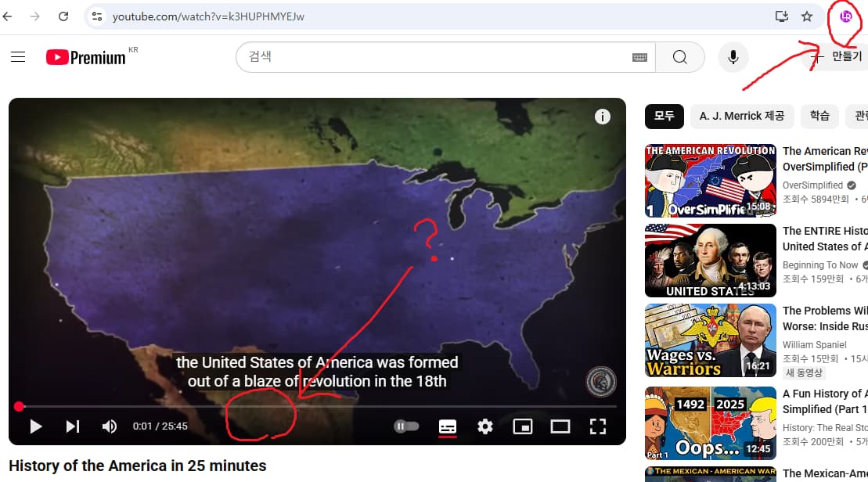Select the 학습 filter chip
Screen dimensions: 868x482
pyautogui.click(x=819, y=117)
